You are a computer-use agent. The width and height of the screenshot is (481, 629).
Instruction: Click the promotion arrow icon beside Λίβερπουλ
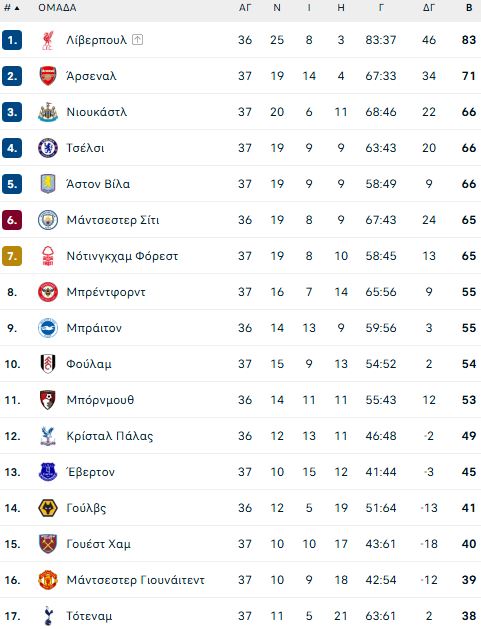[137, 40]
